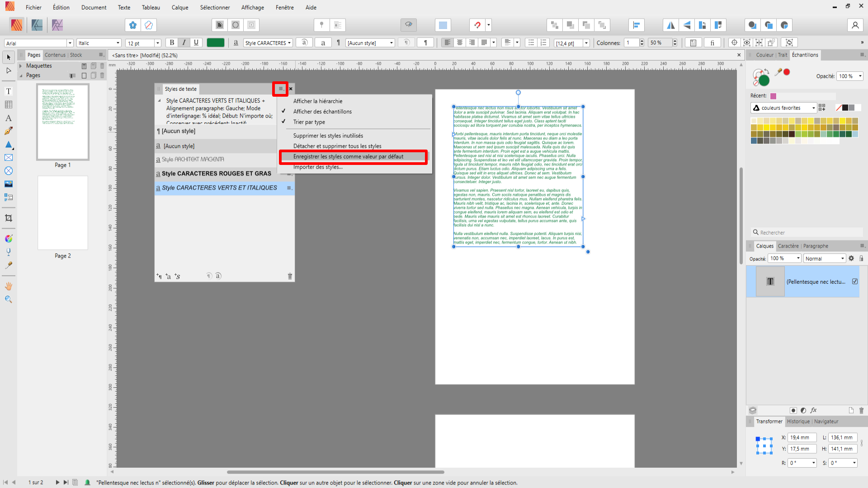This screenshot has height=488, width=868.
Task: Open the Arial font family dropdown
Action: point(70,43)
